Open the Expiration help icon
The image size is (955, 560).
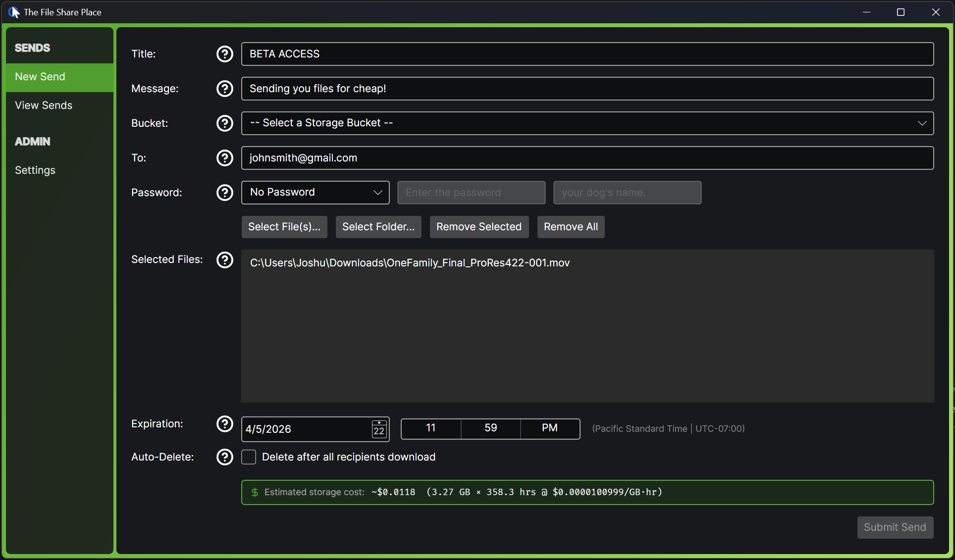coord(225,424)
